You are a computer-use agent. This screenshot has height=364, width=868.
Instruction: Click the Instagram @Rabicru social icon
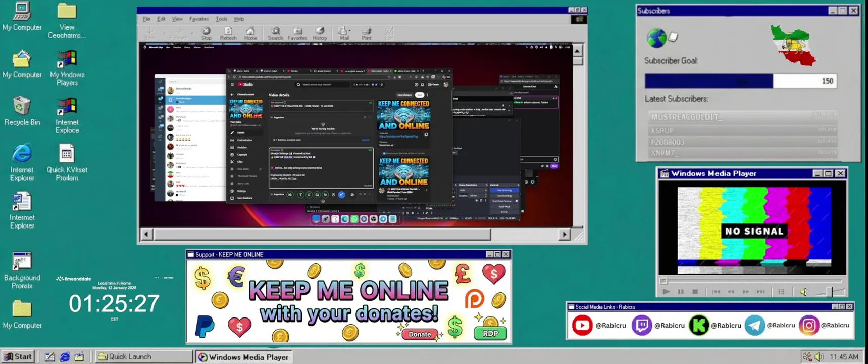(808, 325)
